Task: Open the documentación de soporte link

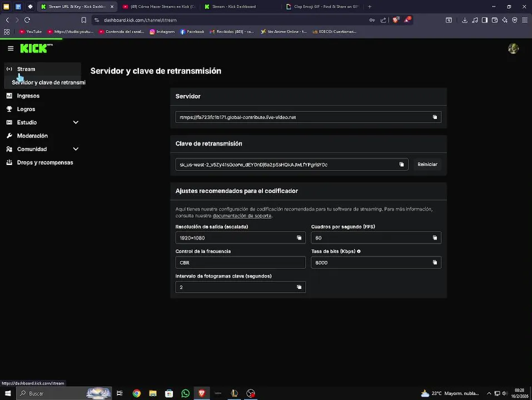Action: tap(242, 216)
